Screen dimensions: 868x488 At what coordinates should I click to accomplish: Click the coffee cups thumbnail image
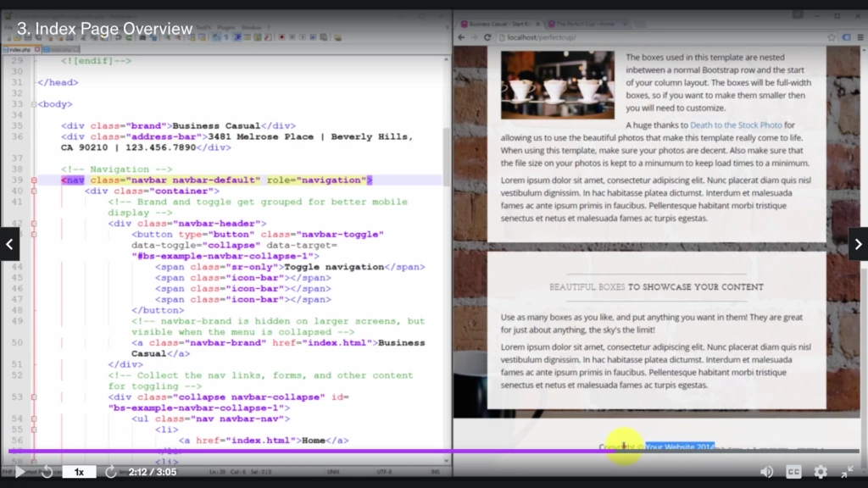pyautogui.click(x=557, y=86)
